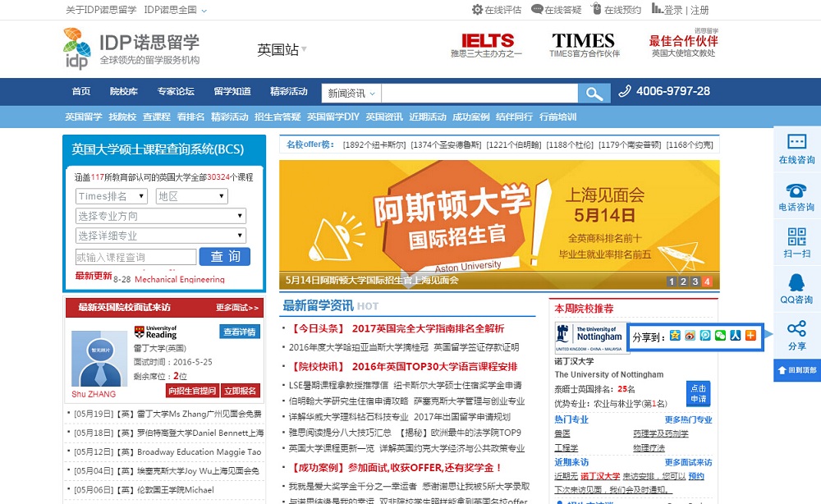The height and width of the screenshot is (504, 821).
Task: Click the Aston University banner image
Action: [x=499, y=225]
